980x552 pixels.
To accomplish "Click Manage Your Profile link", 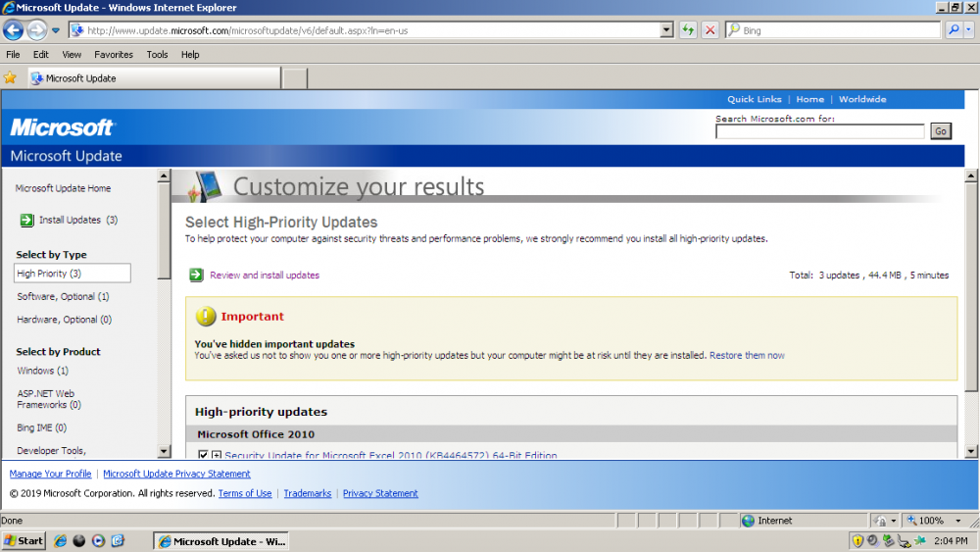I will tap(50, 474).
